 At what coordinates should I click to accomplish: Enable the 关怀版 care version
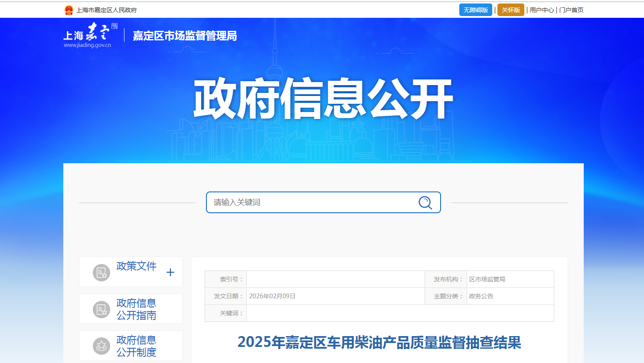click(510, 10)
